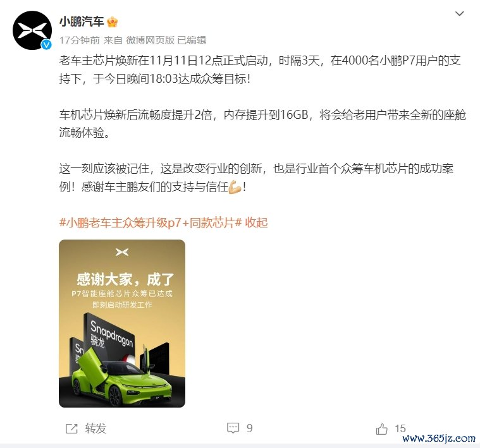View edit history via 已编辑
The image size is (480, 448).
(x=192, y=40)
